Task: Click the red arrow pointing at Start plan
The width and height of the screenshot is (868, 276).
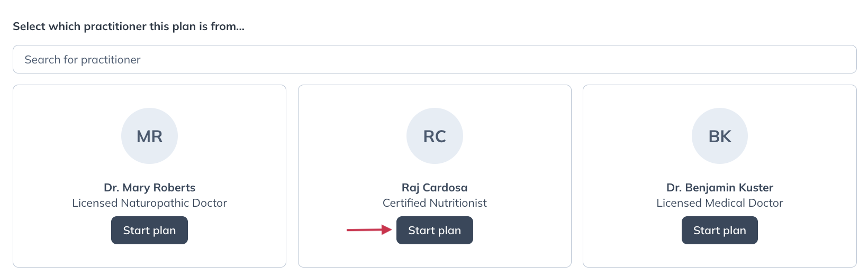Action: coord(368,229)
